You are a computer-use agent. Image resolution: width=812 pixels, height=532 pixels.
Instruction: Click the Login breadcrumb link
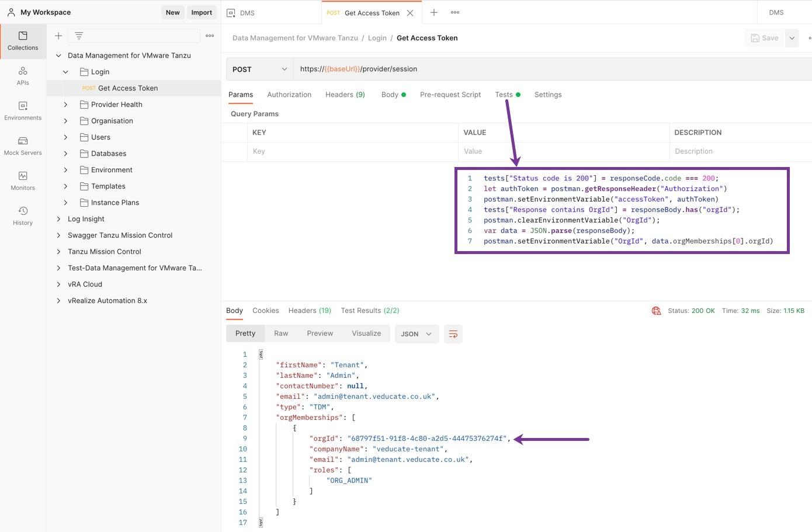tap(377, 38)
